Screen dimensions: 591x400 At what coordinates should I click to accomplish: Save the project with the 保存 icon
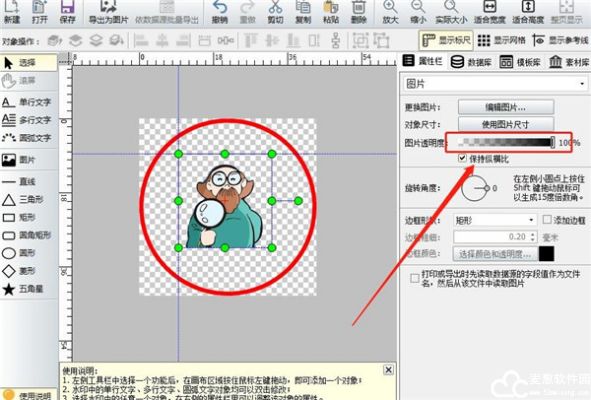pos(67,12)
